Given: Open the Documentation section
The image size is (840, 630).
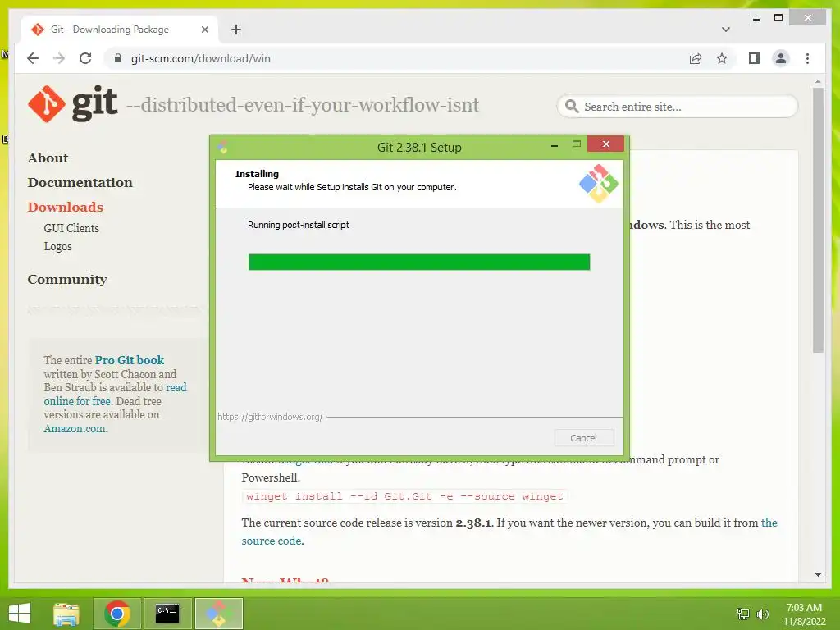Looking at the screenshot, I should [x=80, y=183].
